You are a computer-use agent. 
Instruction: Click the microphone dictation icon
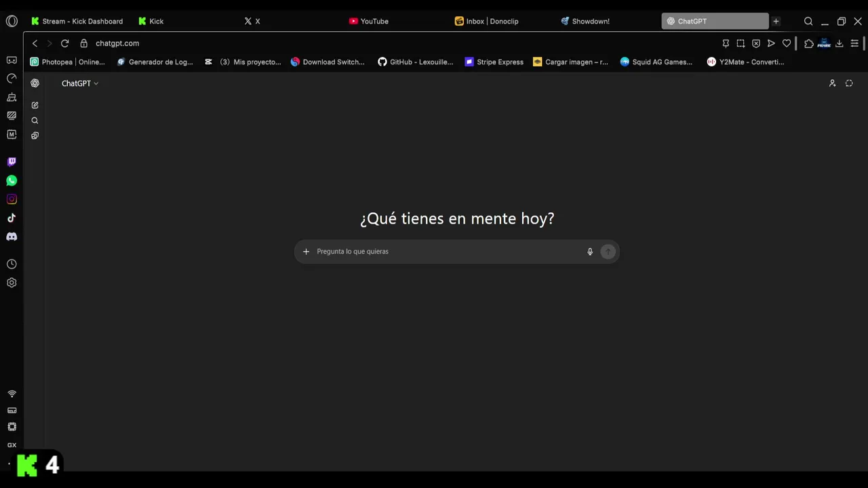coord(590,251)
